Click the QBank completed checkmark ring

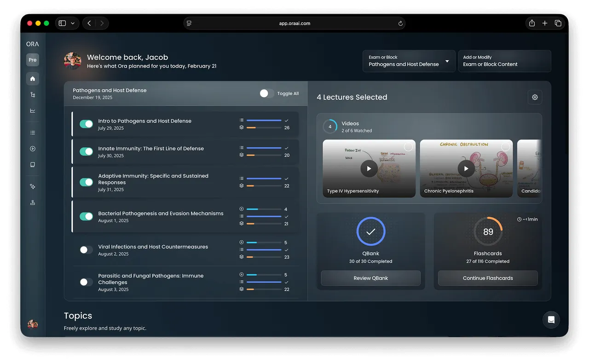point(371,231)
